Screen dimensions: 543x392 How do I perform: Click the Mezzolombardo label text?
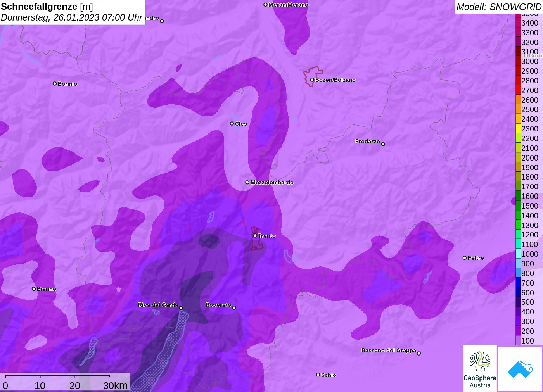(272, 182)
